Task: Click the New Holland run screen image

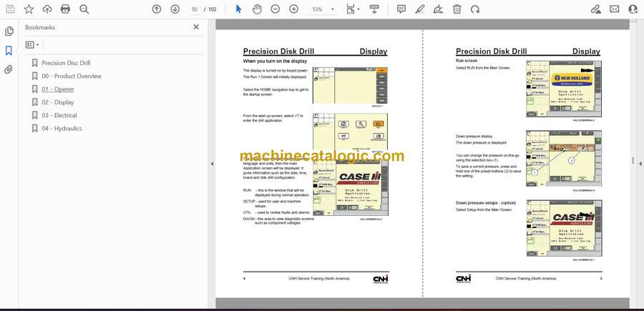Action: pyautogui.click(x=564, y=89)
